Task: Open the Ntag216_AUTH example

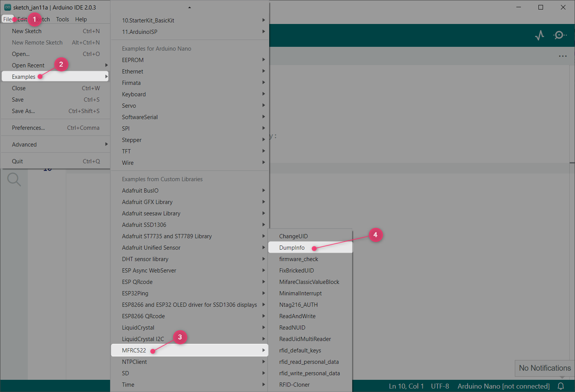Action: click(310, 305)
